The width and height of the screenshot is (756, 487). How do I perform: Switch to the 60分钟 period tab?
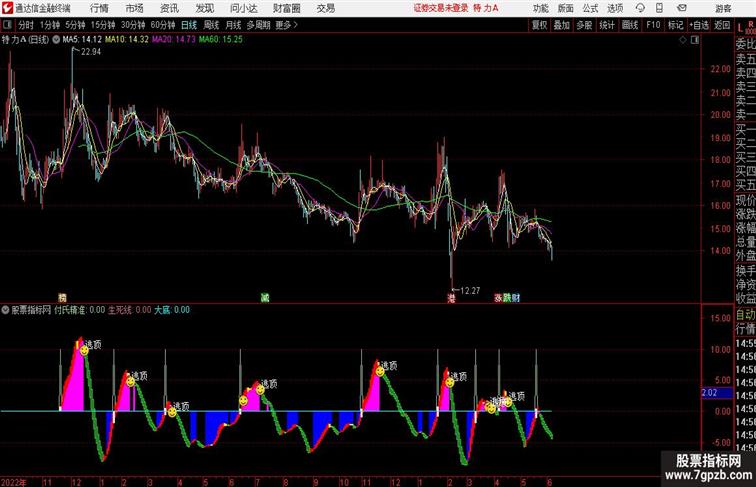(x=163, y=25)
